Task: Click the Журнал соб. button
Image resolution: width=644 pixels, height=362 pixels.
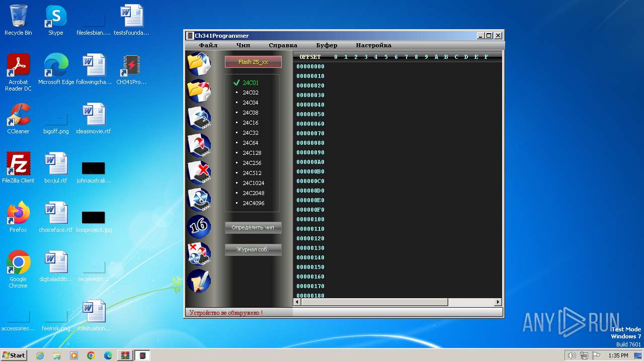Action: (x=253, y=249)
